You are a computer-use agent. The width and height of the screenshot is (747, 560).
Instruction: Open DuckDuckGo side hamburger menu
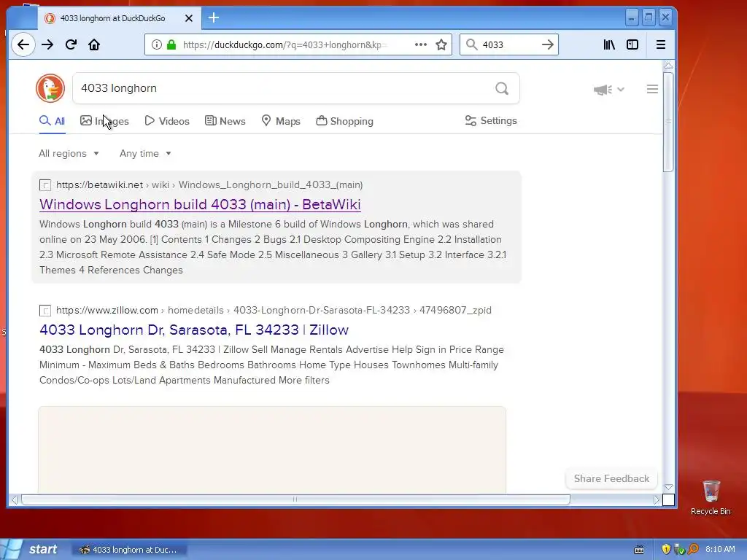pos(652,89)
